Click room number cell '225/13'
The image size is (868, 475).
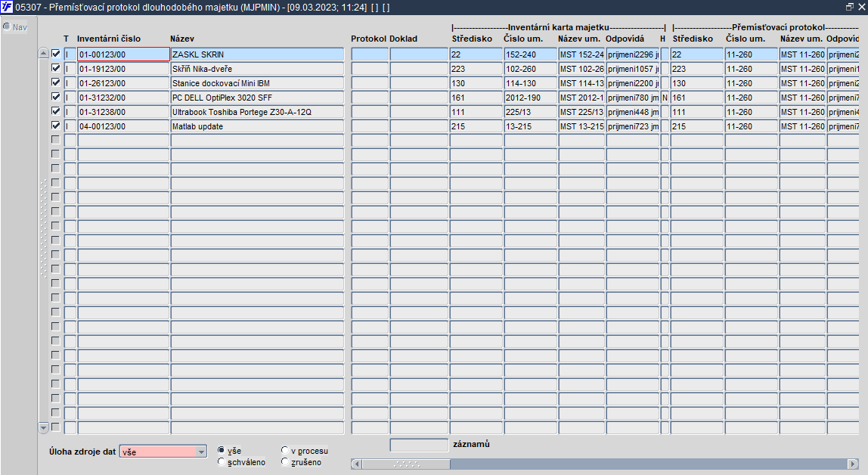(530, 112)
